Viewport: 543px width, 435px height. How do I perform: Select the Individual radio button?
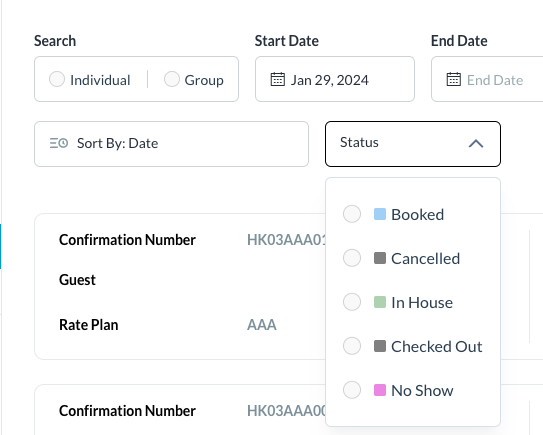point(57,79)
